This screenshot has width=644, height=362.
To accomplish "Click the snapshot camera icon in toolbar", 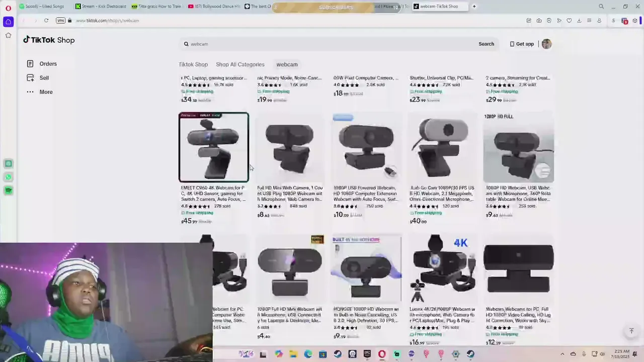I will 539,21.
